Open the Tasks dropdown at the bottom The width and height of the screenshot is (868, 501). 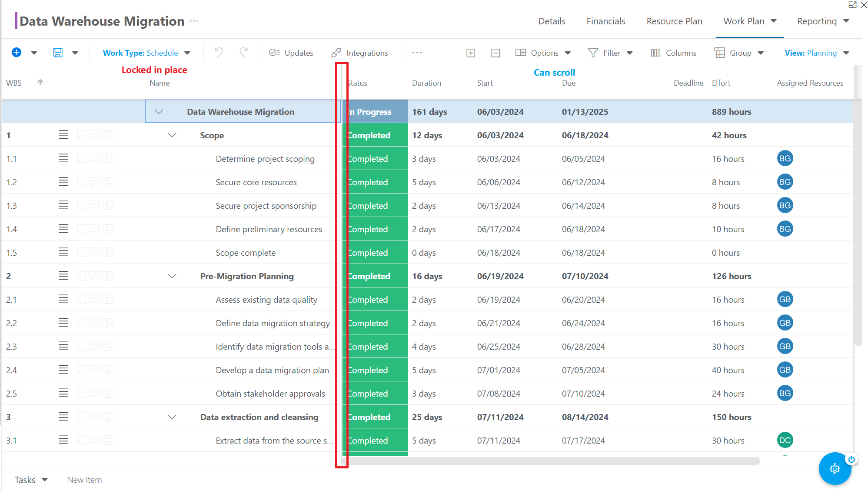31,480
